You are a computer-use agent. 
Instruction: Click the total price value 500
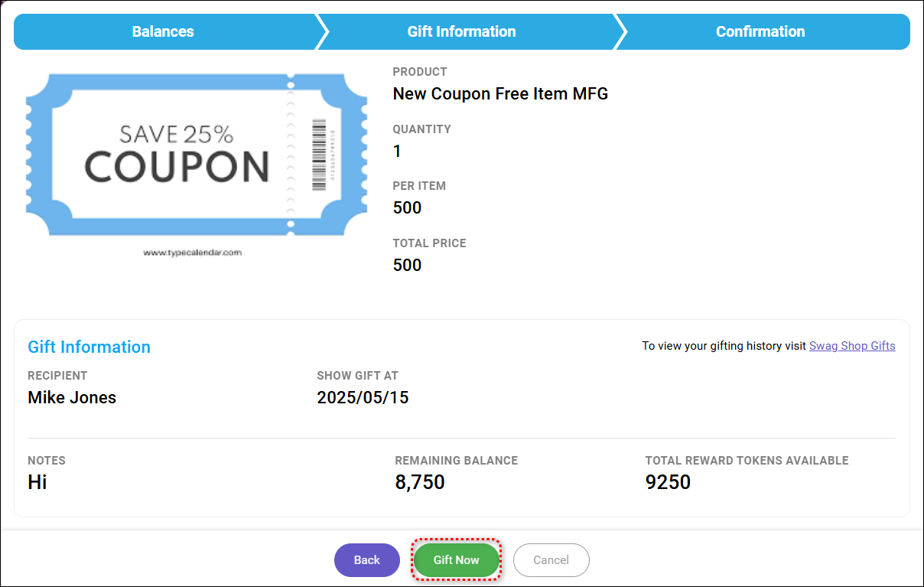(x=407, y=265)
